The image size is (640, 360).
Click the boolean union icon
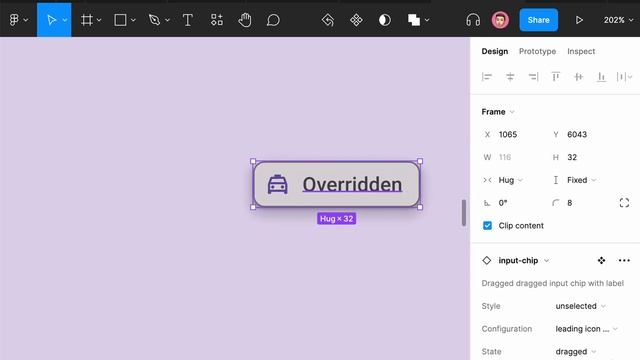tap(414, 20)
